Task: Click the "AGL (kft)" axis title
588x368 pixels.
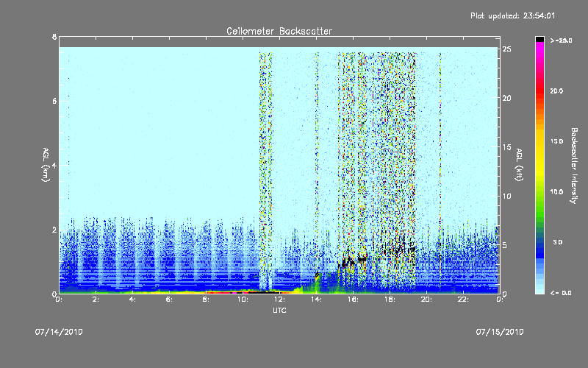Action: pos(519,165)
